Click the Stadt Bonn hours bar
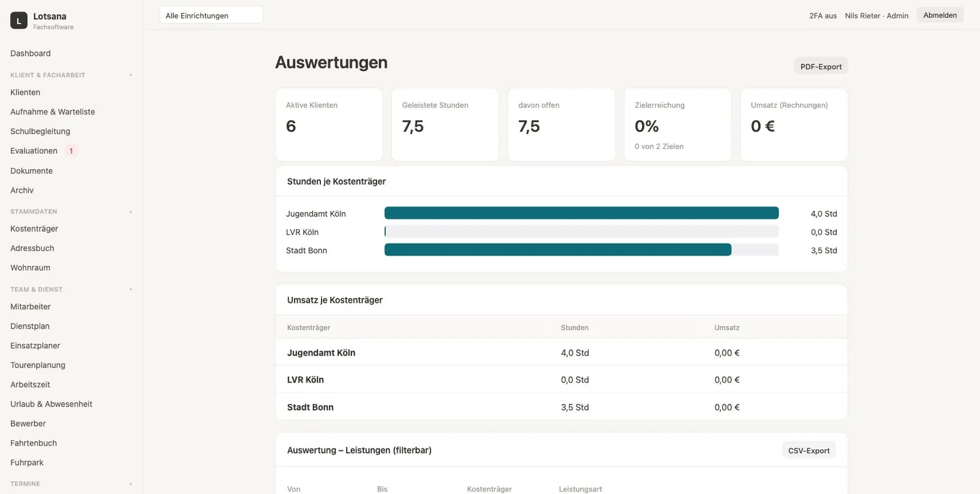The width and height of the screenshot is (980, 494). point(581,250)
